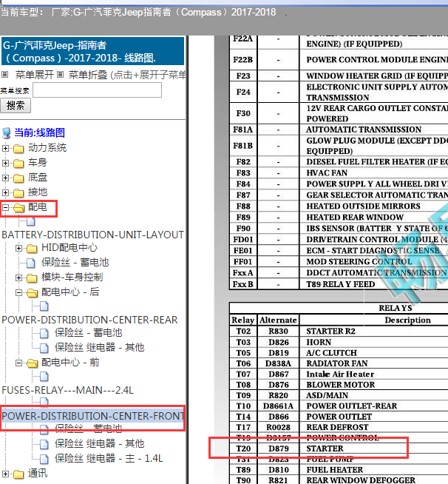Select the 配电 tree label
This screenshot has width=448, height=484.
tap(38, 206)
